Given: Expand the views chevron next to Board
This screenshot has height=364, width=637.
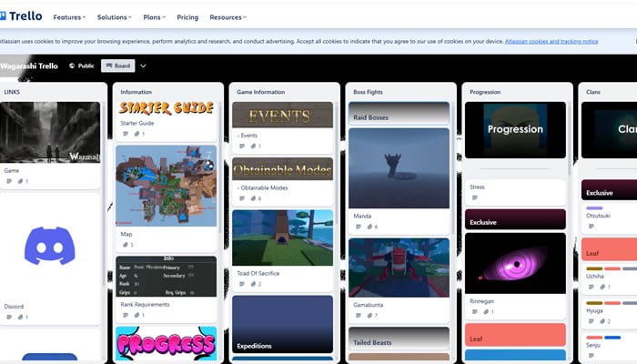Looking at the screenshot, I should [143, 66].
